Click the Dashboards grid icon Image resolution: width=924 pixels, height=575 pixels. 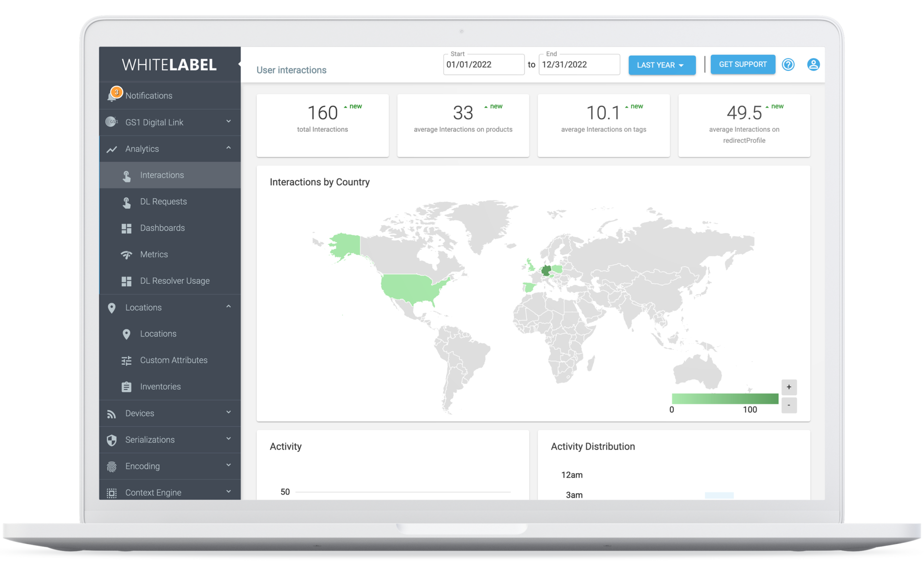127,229
